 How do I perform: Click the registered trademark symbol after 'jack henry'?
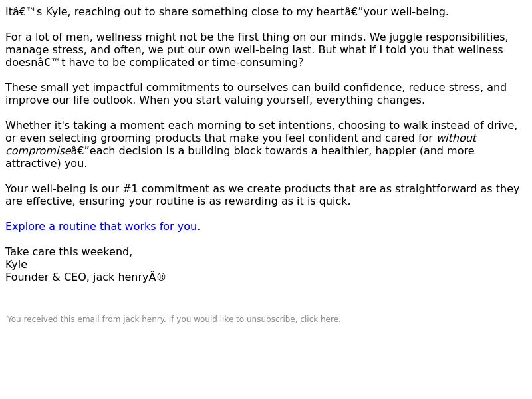[x=161, y=277]
